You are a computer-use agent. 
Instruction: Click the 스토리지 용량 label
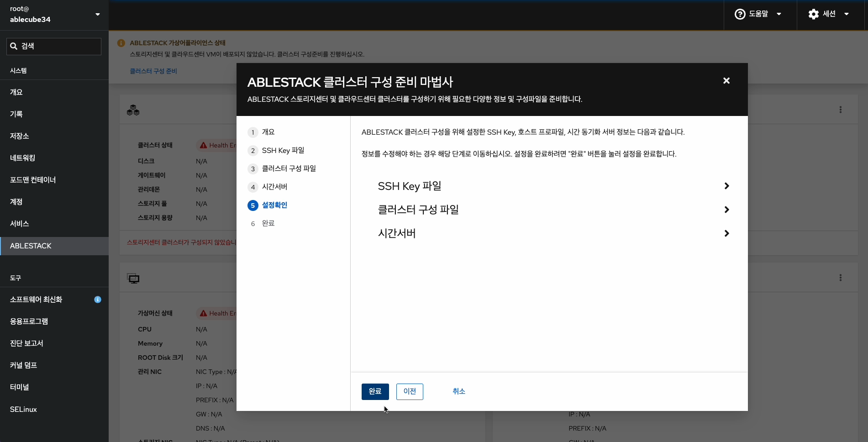[x=155, y=218]
